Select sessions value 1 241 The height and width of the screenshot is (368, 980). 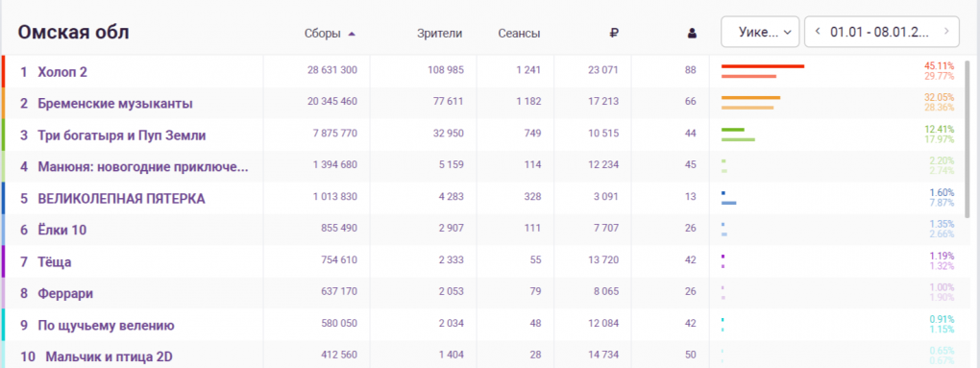pyautogui.click(x=528, y=70)
